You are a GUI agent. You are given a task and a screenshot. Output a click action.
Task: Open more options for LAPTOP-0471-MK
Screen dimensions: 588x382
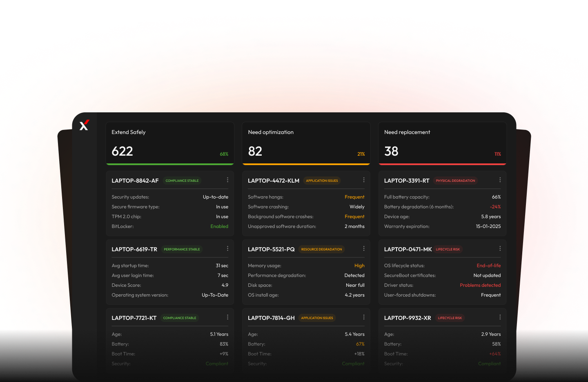500,249
